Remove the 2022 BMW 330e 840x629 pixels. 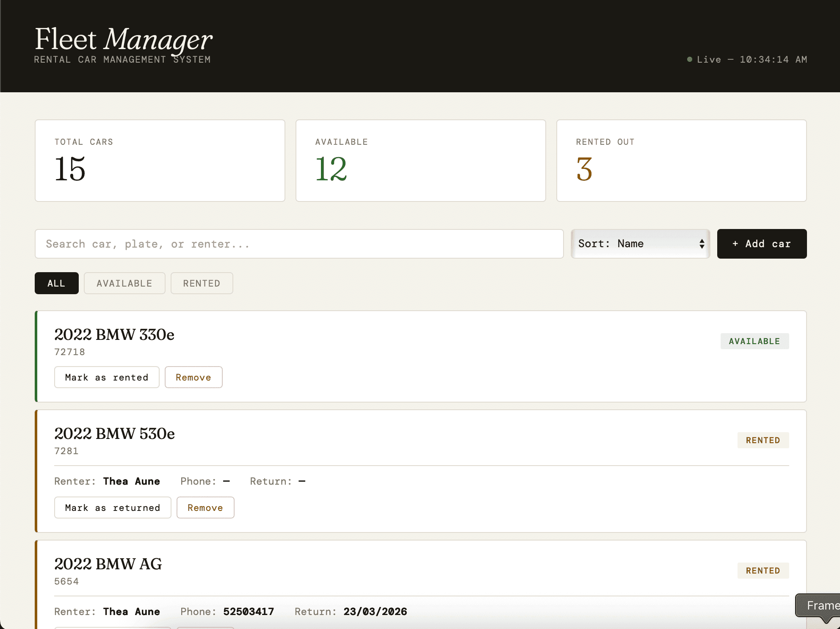193,377
